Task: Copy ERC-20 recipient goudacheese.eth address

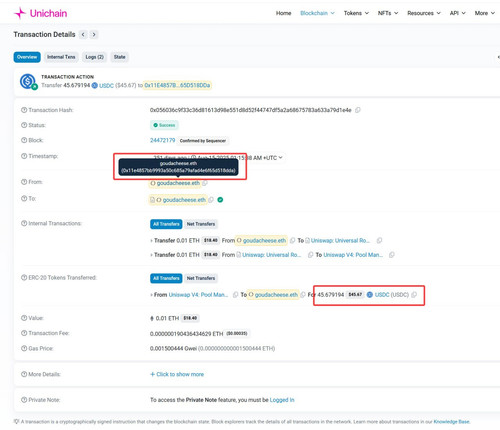Action: (303, 295)
